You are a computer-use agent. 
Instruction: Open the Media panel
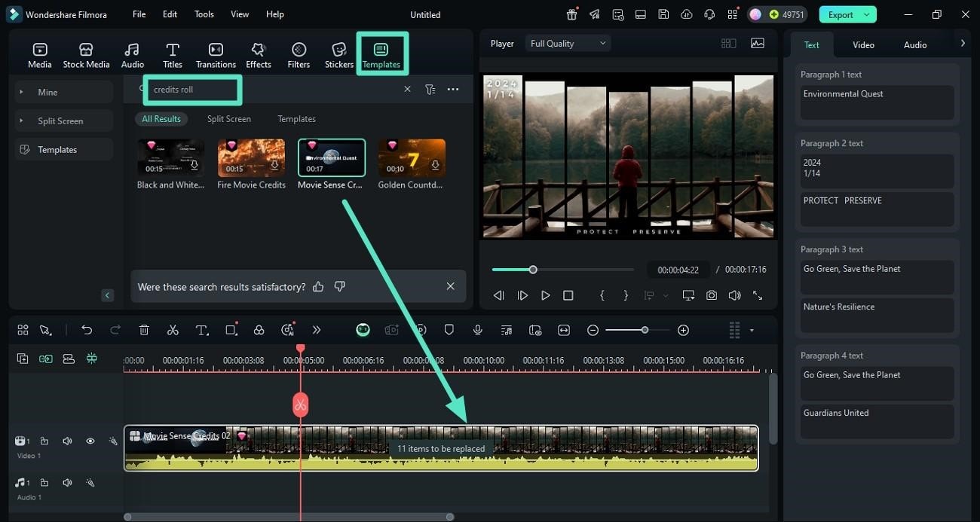[40, 55]
